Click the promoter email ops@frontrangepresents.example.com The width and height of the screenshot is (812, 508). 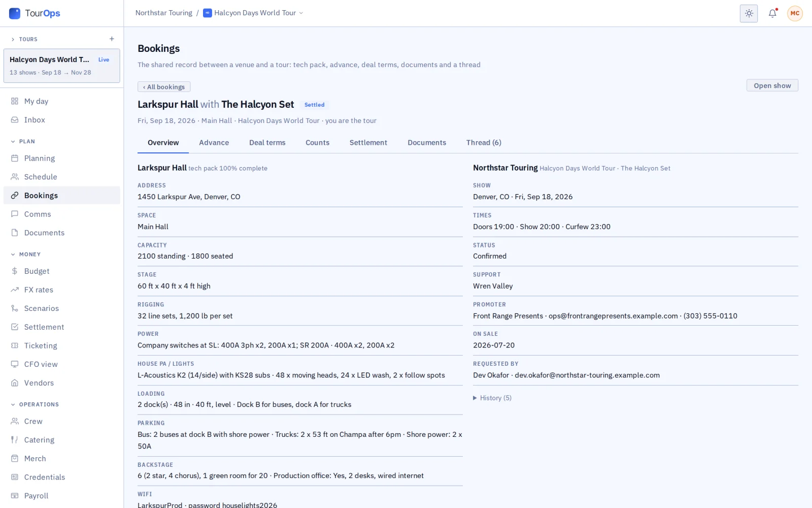click(x=613, y=316)
